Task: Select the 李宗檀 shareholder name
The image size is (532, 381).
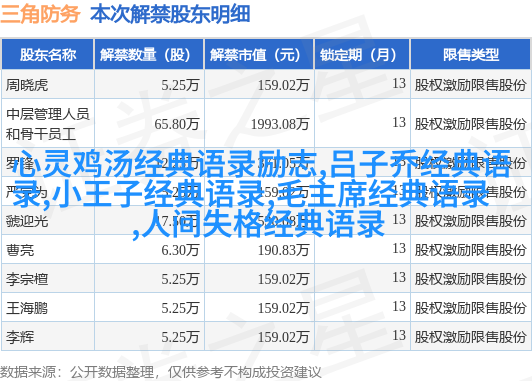Action: (x=27, y=279)
